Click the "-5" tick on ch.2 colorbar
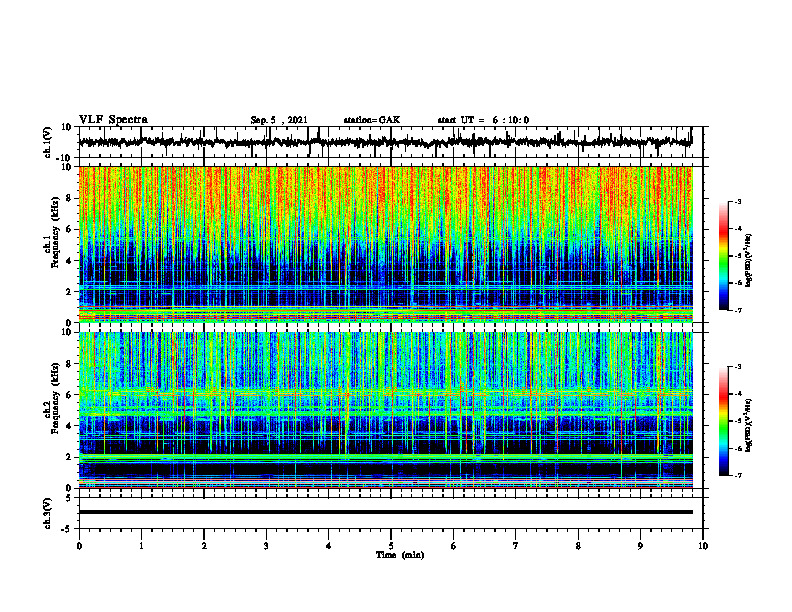This screenshot has width=792, height=612. click(738, 421)
